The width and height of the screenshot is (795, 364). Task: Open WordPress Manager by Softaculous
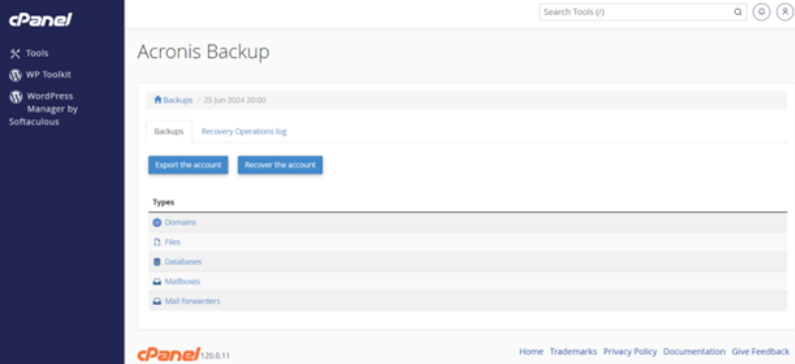pos(43,108)
